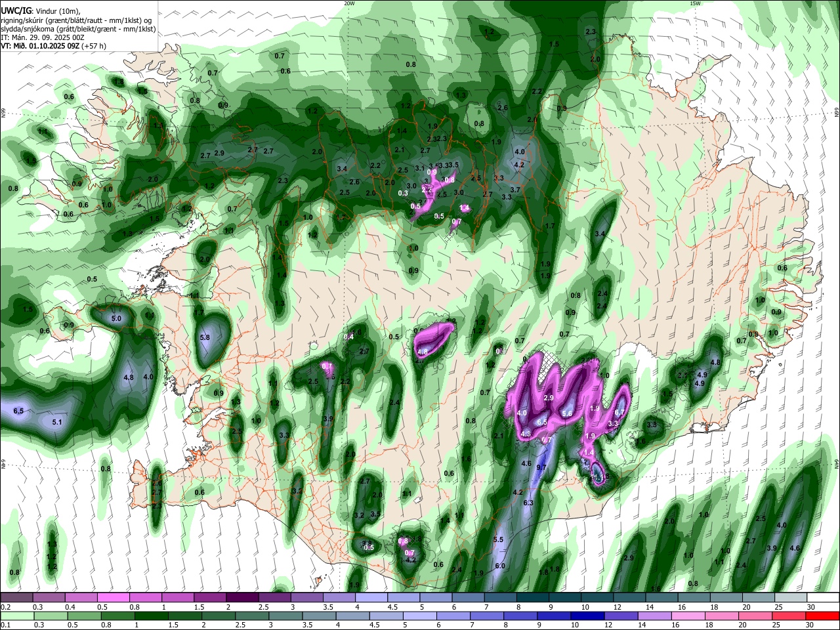Click the initial time line IT: Mán. 29. 09. 2025 00Z
Viewport: 840px width, 630px height.
point(43,37)
